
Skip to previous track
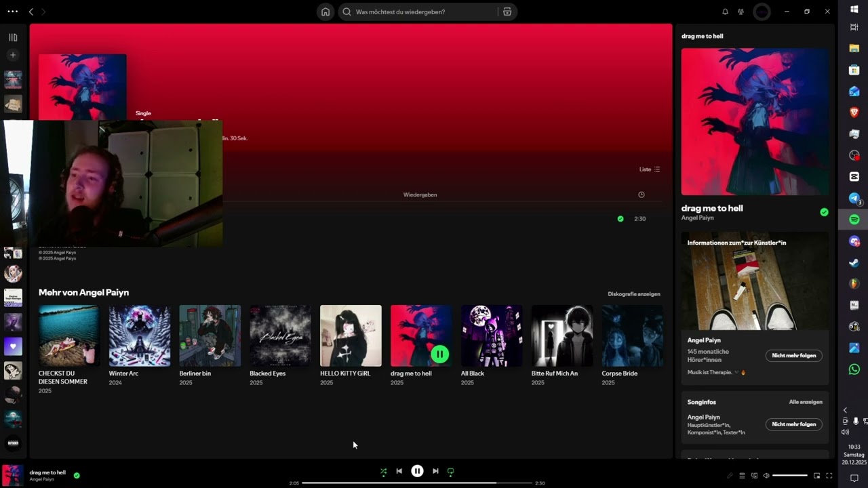[x=399, y=471]
